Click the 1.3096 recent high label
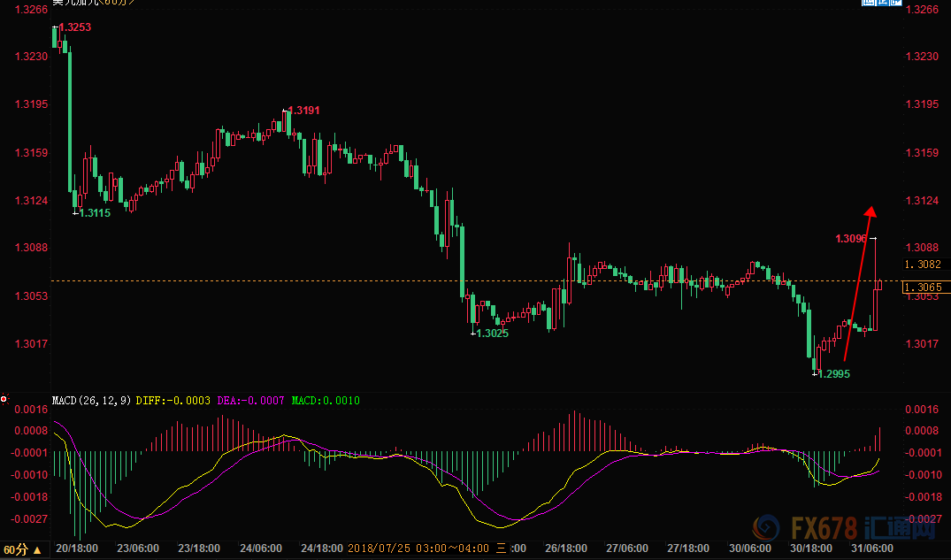Screen dimensions: 951x560 point(851,239)
